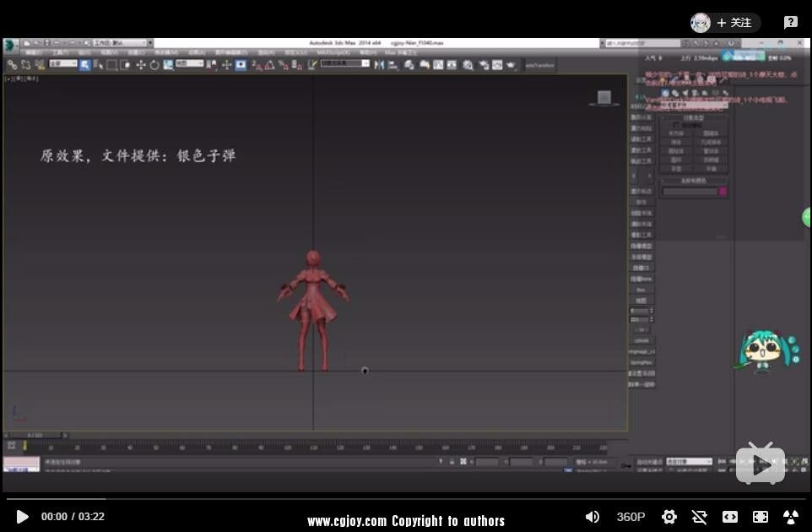The height and width of the screenshot is (532, 812).
Task: Open the selection filter dropdown
Action: click(63, 63)
